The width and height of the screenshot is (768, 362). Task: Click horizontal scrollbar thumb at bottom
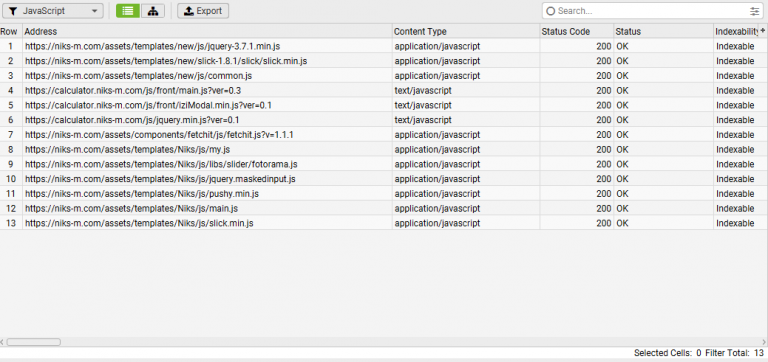(33, 342)
